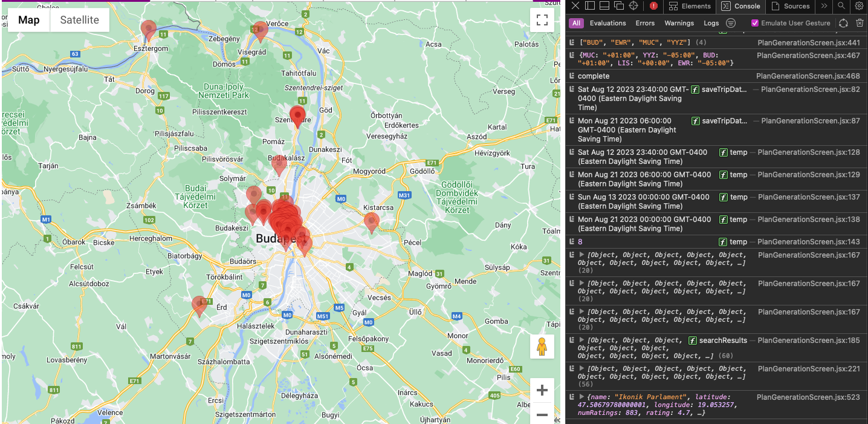Click the element selection crosshair icon
The height and width of the screenshot is (424, 868).
(x=633, y=6)
